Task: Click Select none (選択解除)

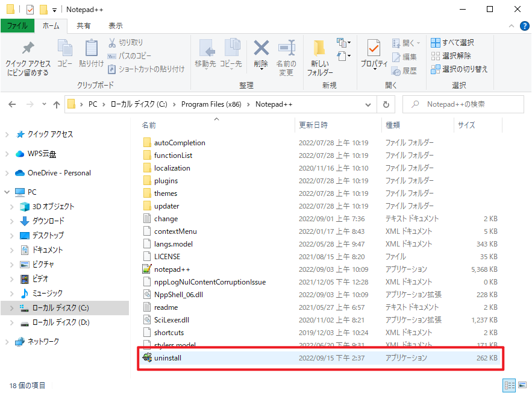Action: [451, 55]
